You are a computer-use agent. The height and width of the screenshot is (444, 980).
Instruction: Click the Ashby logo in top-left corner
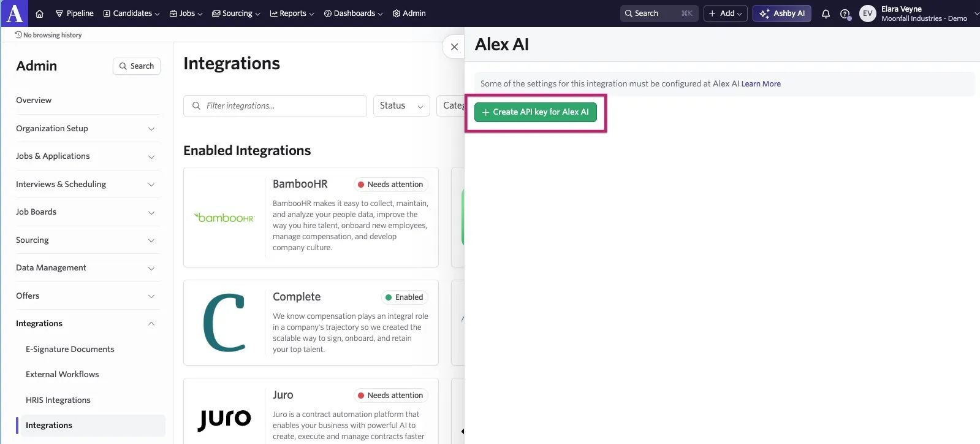[14, 13]
